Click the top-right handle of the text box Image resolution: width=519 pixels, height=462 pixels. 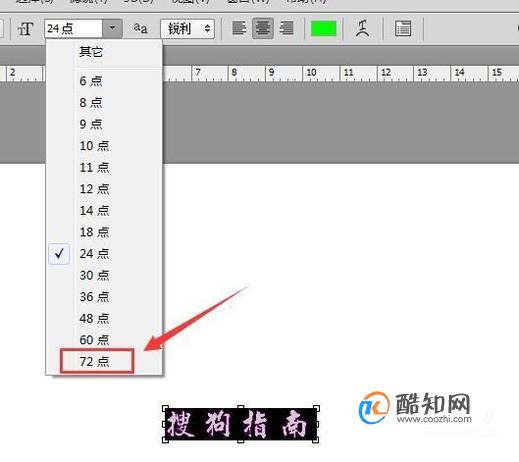[316, 408]
